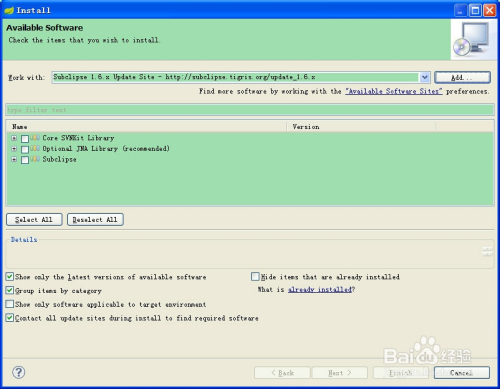Open the Available Software Sites link
This screenshot has width=500, height=389.
[394, 91]
